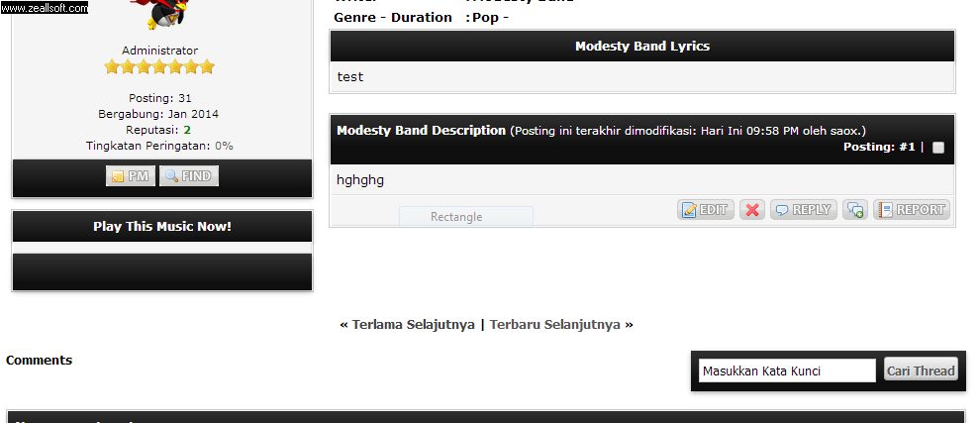Report this post using REPORT button
This screenshot has width=980, height=423.
[912, 210]
